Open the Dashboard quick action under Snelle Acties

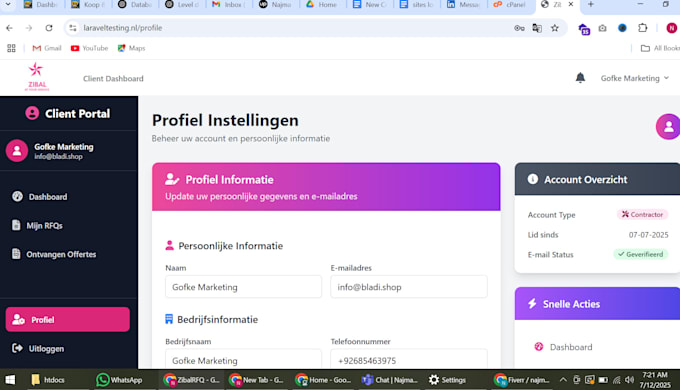[x=571, y=347]
